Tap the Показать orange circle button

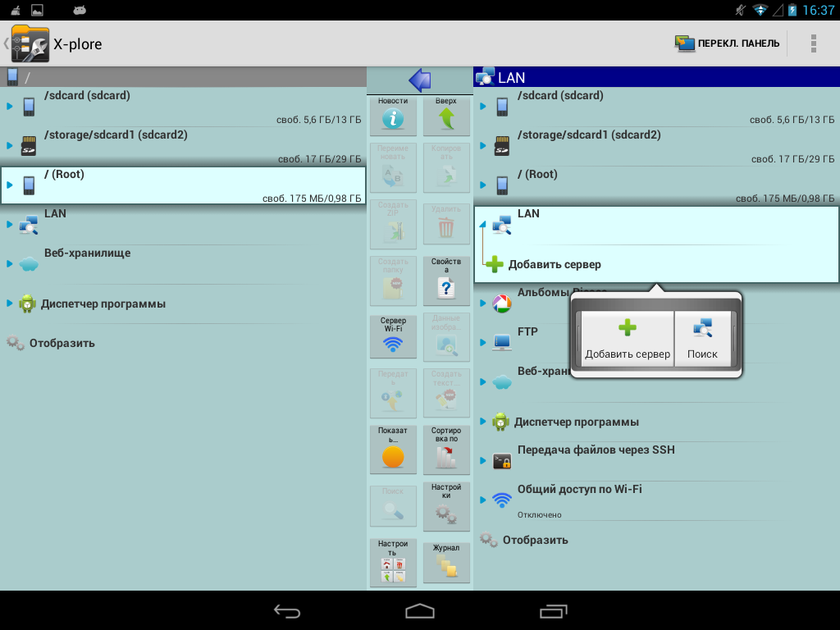(393, 449)
